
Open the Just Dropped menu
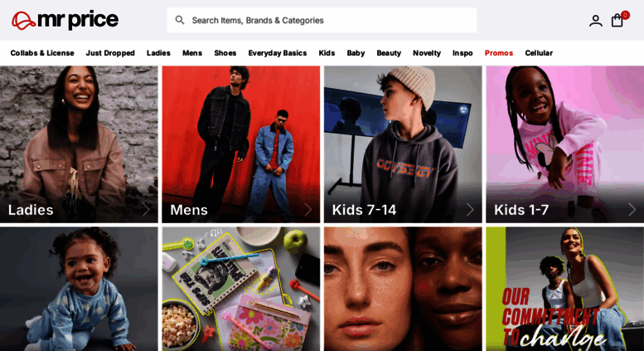click(110, 53)
